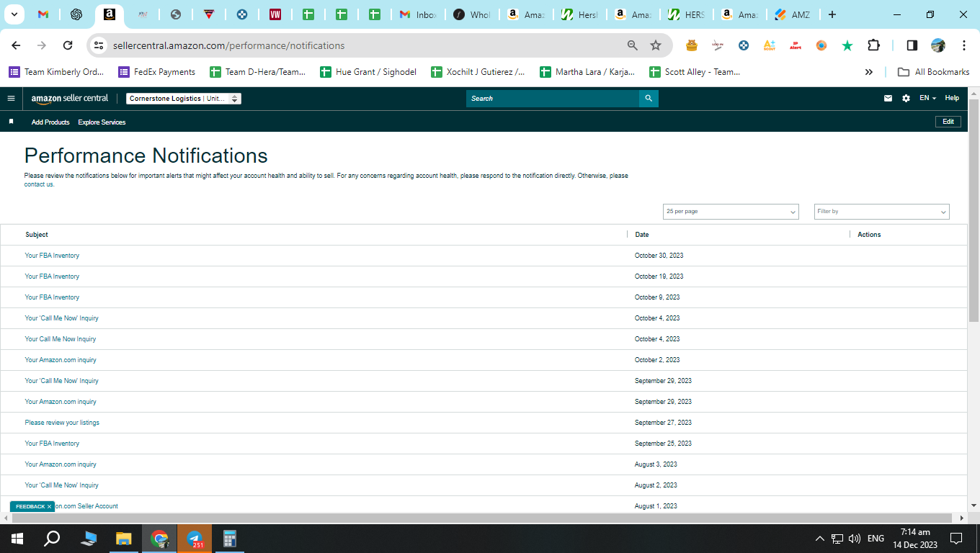Open Telegram from the taskbar

point(195,539)
